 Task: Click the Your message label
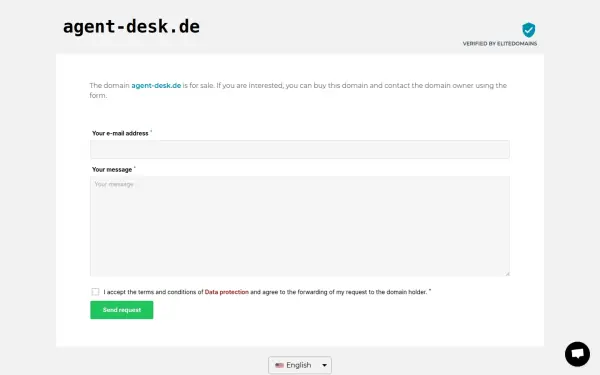pos(112,170)
